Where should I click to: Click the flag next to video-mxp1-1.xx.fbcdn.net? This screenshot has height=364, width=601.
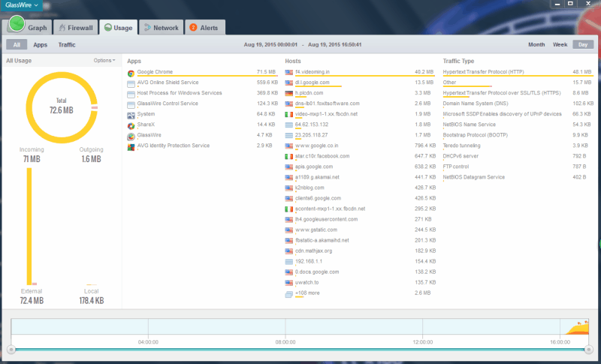coord(289,114)
